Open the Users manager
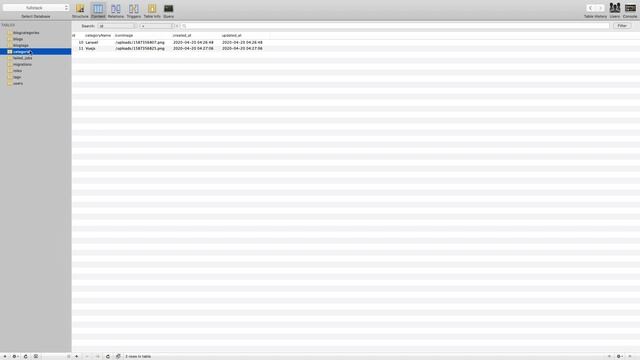The height and width of the screenshot is (360, 640). [x=615, y=11]
